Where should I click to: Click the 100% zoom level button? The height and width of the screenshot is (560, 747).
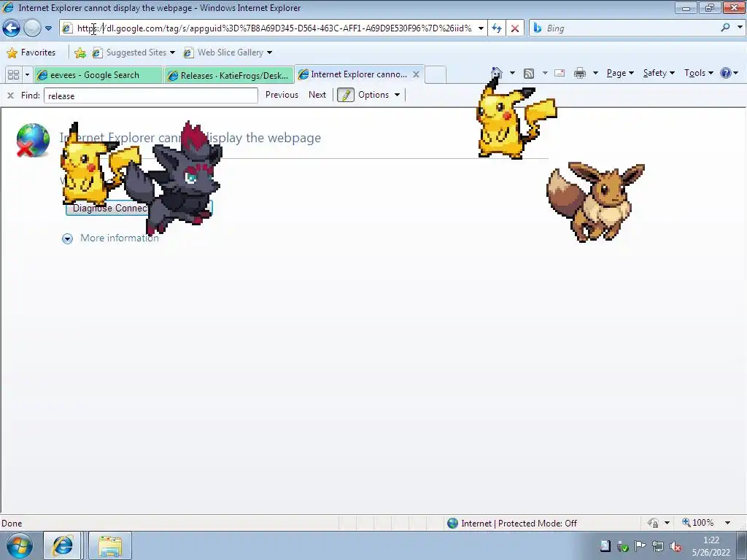pyautogui.click(x=698, y=523)
